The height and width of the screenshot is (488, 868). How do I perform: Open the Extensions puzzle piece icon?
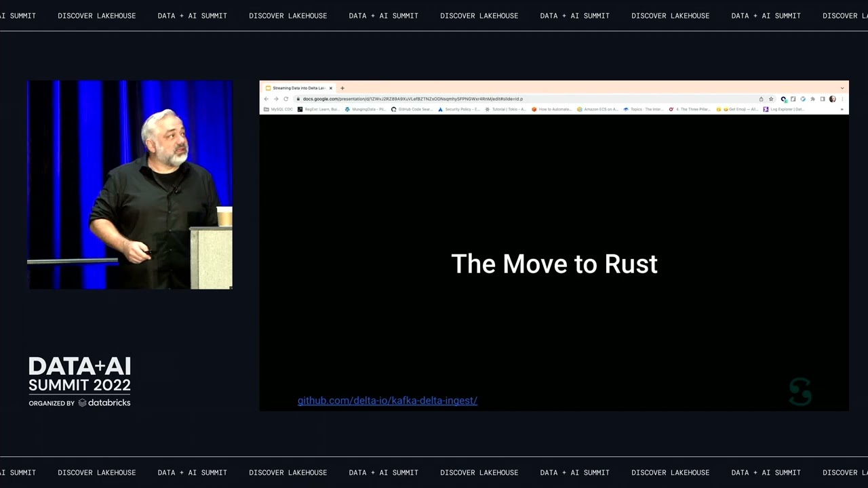click(x=812, y=99)
